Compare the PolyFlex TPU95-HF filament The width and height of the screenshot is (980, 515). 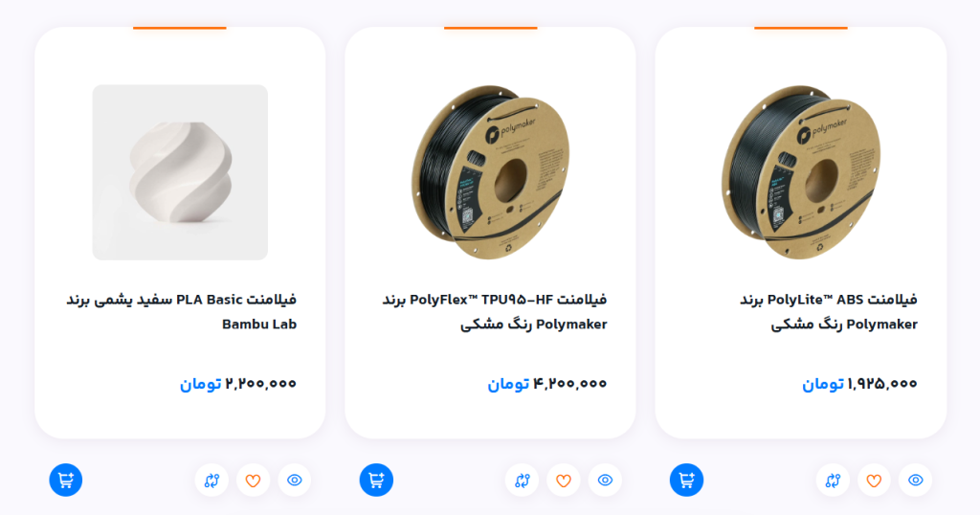pyautogui.click(x=522, y=480)
